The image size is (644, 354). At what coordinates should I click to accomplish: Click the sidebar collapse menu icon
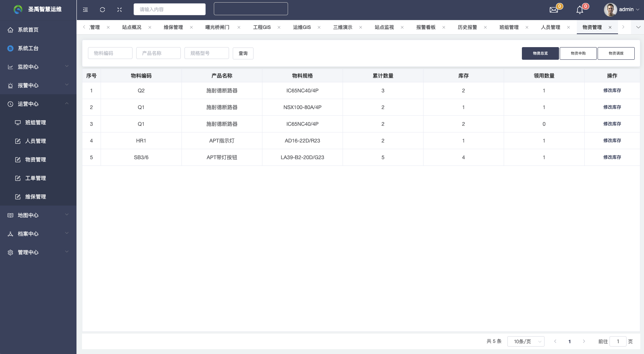pos(85,10)
